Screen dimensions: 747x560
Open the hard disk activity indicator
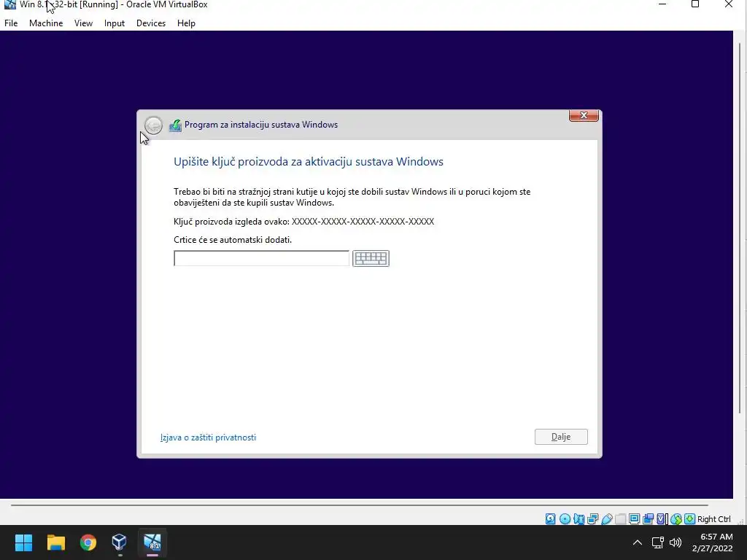click(x=550, y=519)
